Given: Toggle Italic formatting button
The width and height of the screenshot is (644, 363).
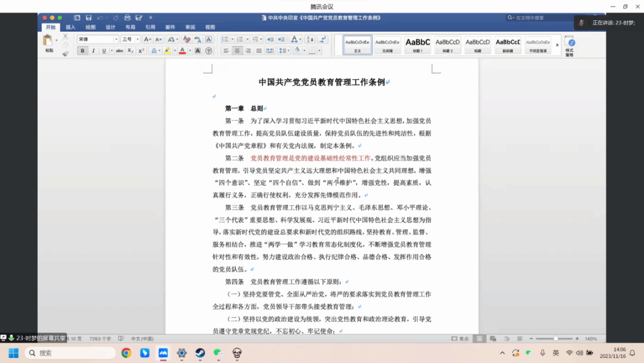Looking at the screenshot, I should 93,51.
